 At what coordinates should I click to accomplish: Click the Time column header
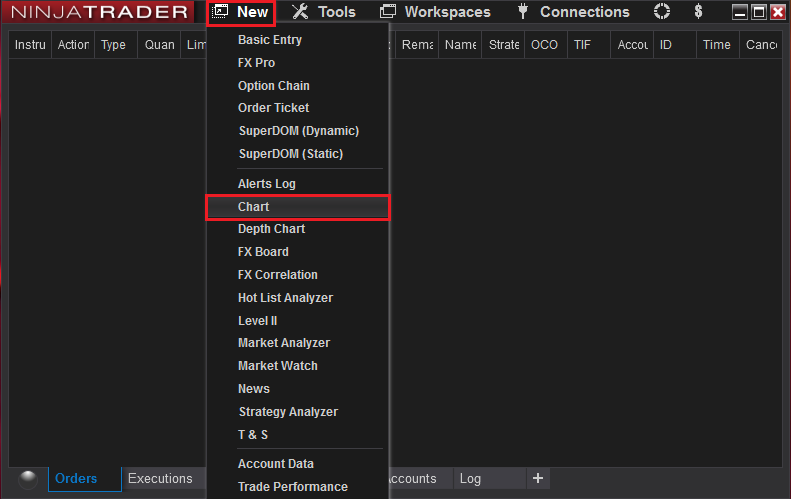pos(718,45)
